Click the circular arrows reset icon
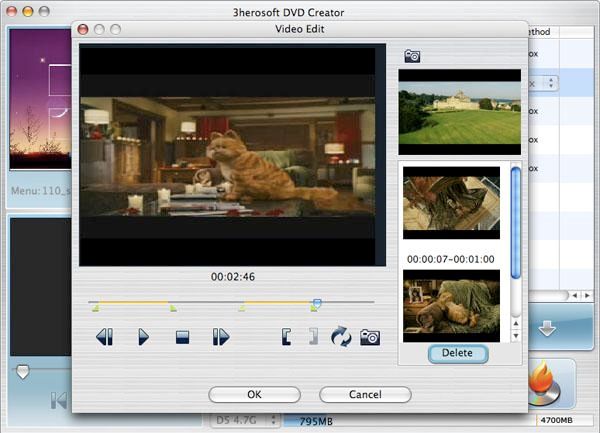 coord(341,338)
